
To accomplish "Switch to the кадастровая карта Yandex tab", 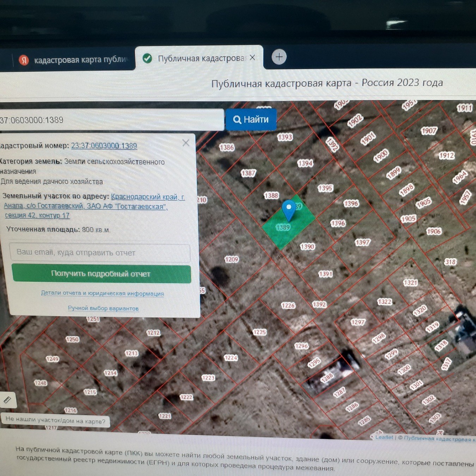I will [79, 60].
